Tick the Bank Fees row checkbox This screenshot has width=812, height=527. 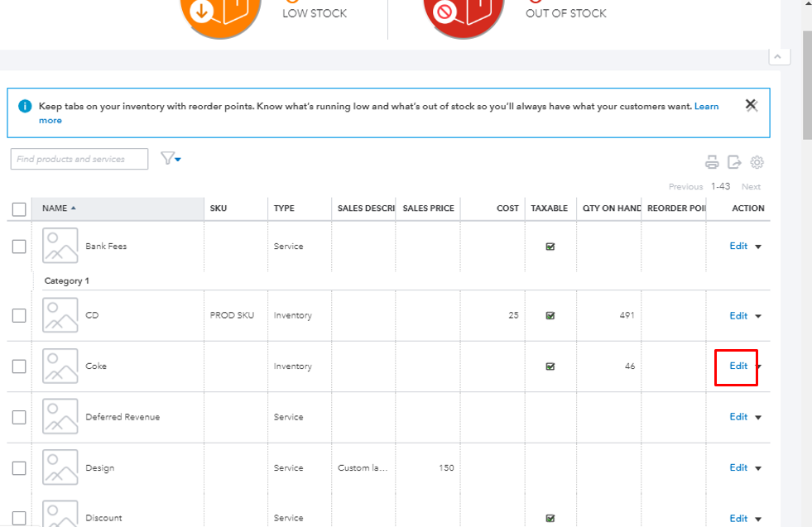click(x=19, y=247)
